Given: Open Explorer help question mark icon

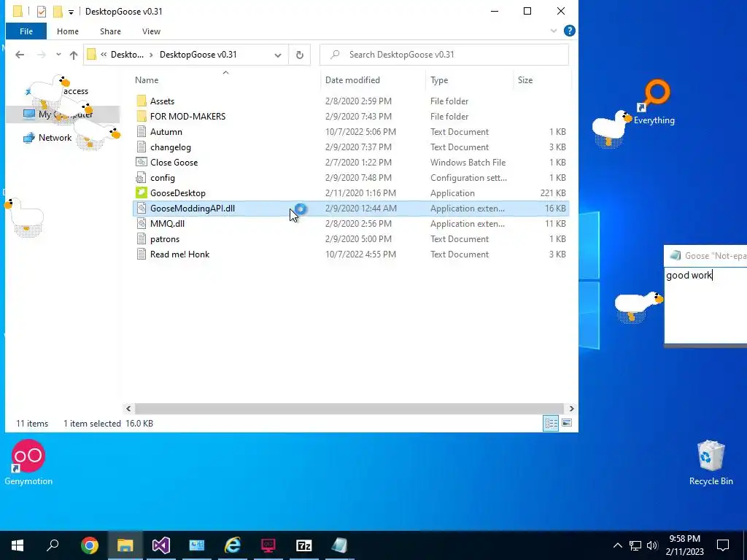Looking at the screenshot, I should (569, 31).
